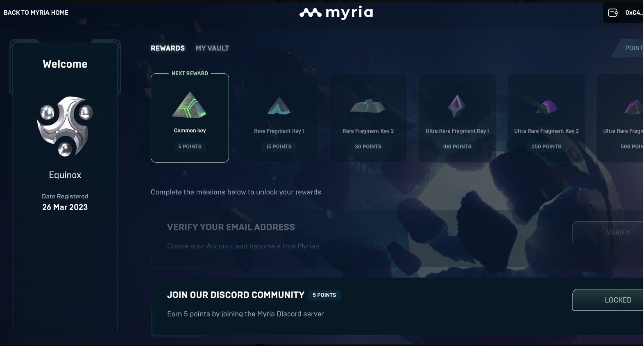Go back to Myria home
The height and width of the screenshot is (346, 644).
click(x=36, y=13)
